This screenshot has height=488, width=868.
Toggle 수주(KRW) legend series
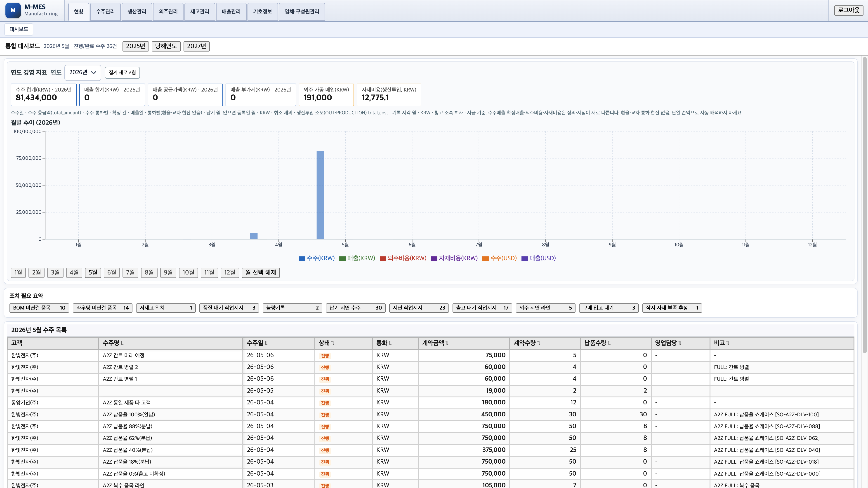coord(317,258)
